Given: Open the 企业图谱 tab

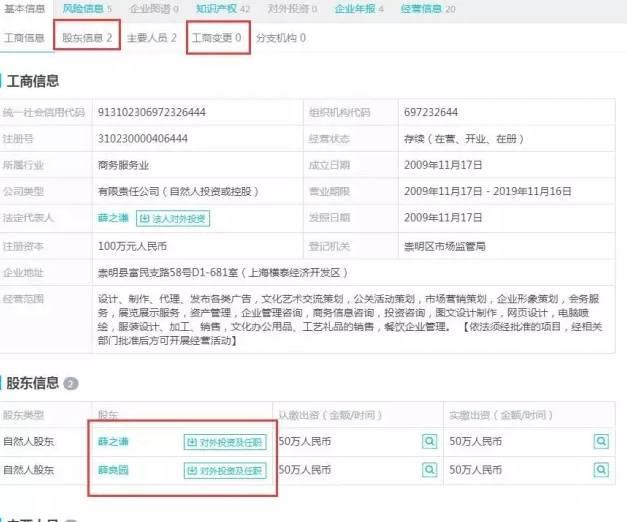Looking at the screenshot, I should (154, 8).
